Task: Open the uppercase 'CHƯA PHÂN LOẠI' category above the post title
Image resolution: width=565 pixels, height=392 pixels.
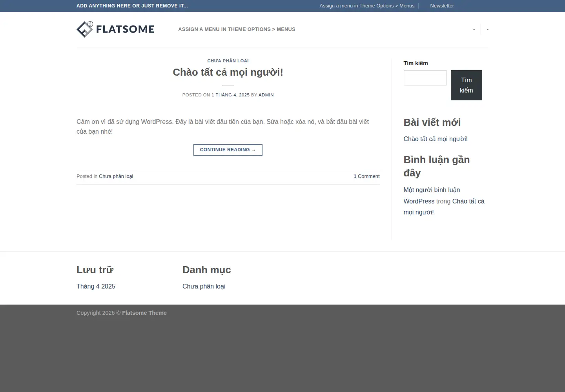Action: tap(228, 61)
